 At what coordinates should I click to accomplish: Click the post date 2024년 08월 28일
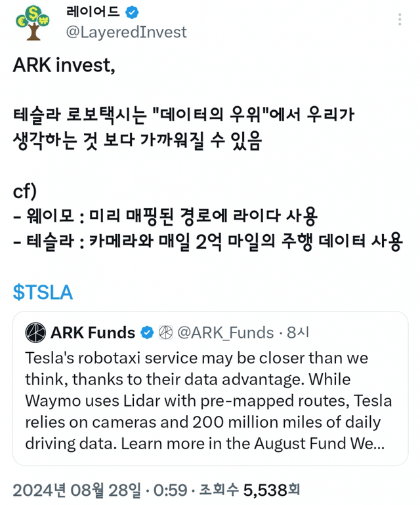point(76,489)
